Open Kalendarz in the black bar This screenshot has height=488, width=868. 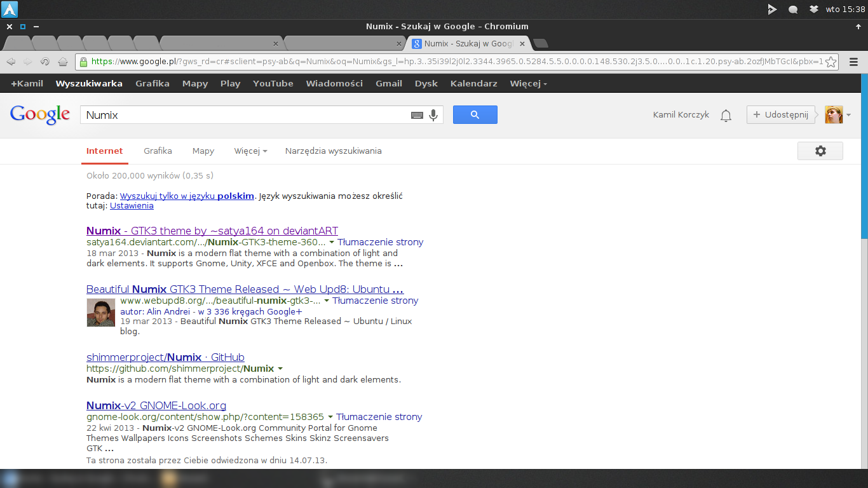[474, 83]
